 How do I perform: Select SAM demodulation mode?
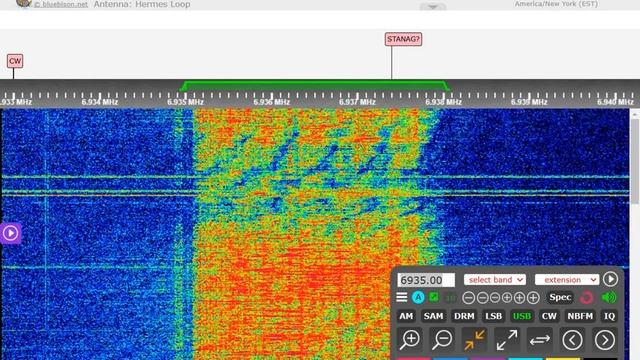coord(433,316)
